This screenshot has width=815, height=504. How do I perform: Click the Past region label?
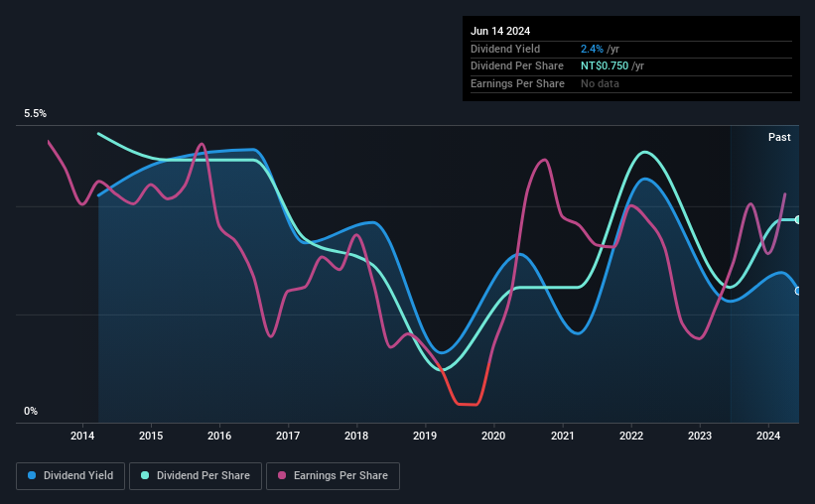tap(779, 137)
